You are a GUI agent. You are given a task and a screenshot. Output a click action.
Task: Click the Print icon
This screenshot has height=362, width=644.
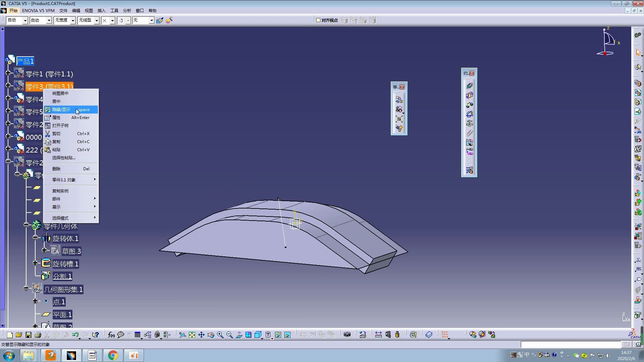tap(38, 335)
